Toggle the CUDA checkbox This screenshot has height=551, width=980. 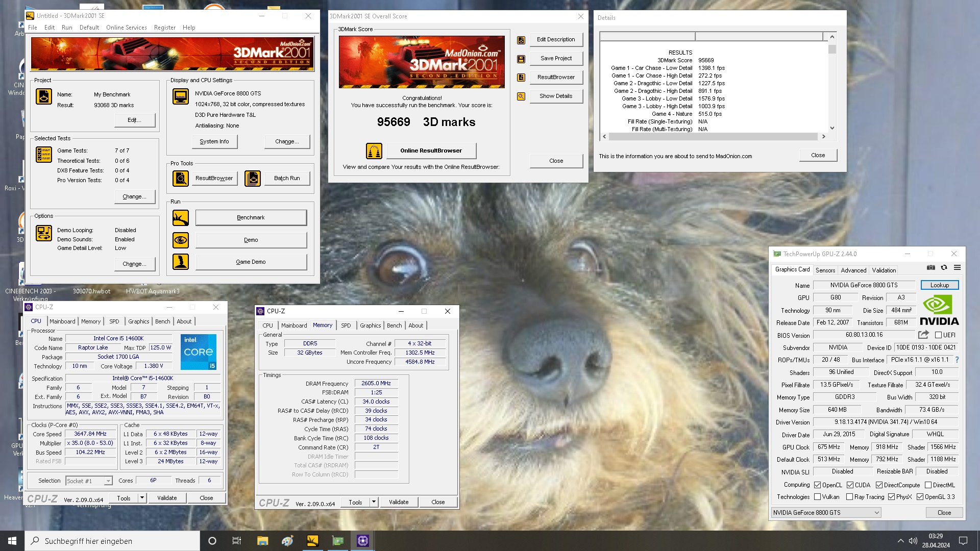point(850,485)
